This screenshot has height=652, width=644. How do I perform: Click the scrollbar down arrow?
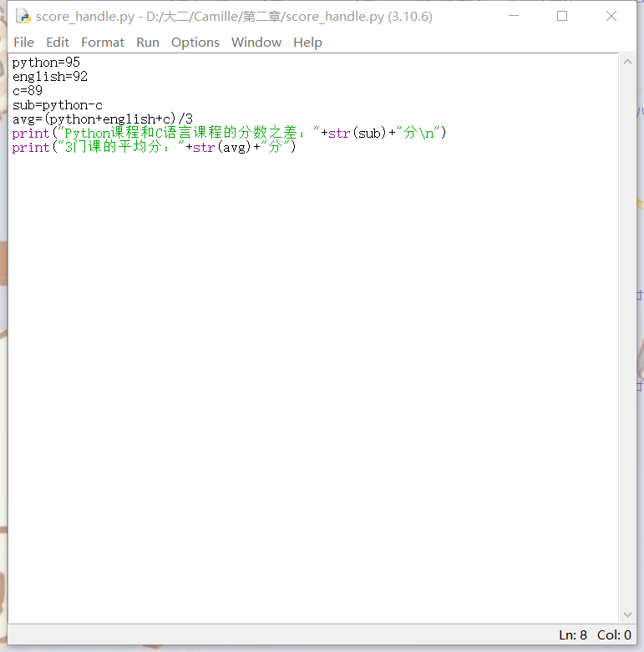tap(628, 614)
